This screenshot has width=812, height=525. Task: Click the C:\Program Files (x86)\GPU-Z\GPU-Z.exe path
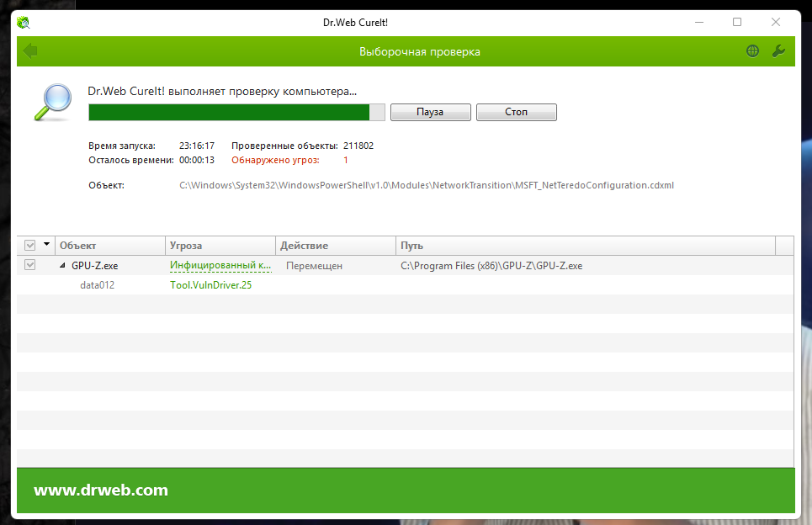pos(491,266)
